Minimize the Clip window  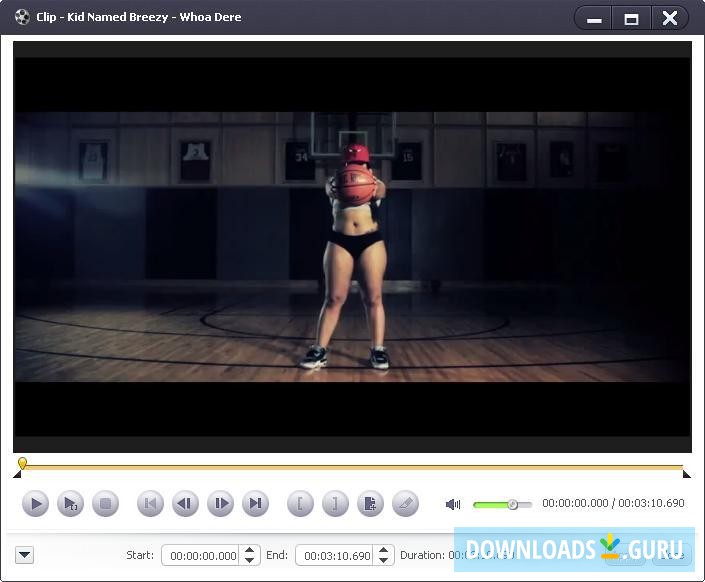pos(594,19)
